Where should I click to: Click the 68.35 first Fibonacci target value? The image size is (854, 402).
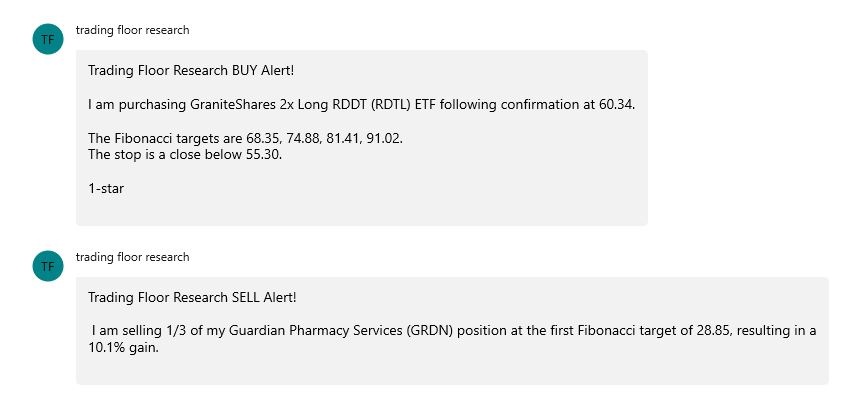coord(264,138)
